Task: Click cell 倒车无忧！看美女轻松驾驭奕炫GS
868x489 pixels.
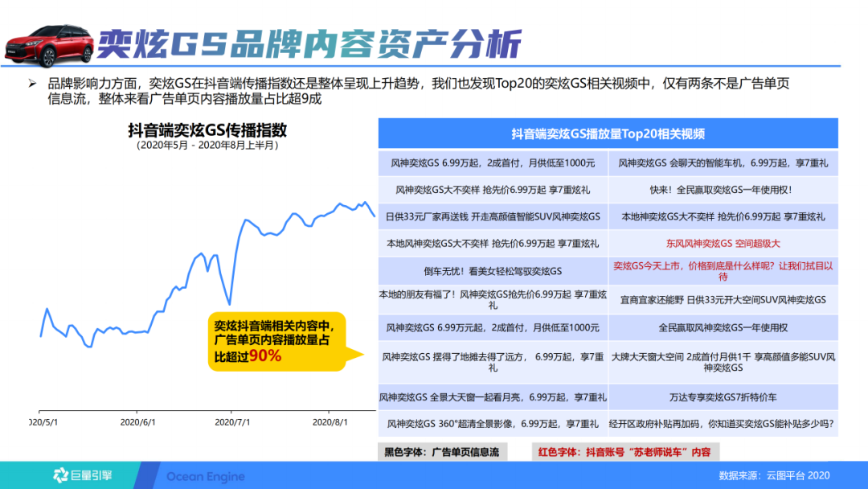Action: pos(493,271)
